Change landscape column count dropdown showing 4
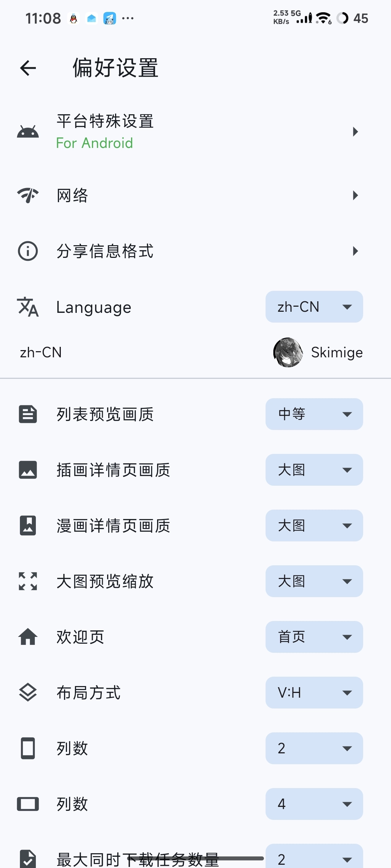Viewport: 391px width, 868px height. [314, 804]
